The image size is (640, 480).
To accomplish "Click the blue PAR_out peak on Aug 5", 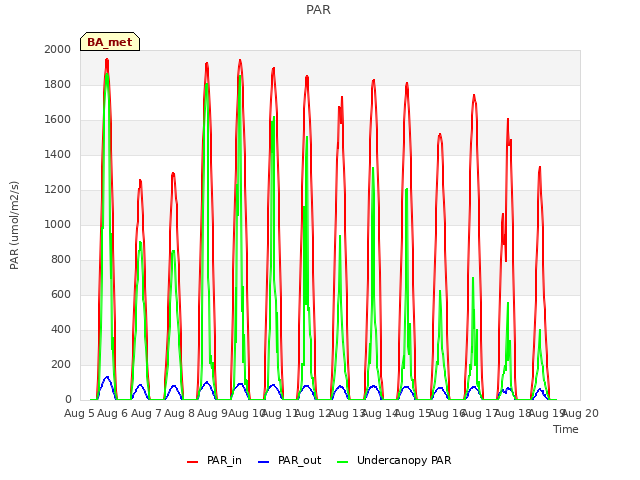I will click(x=107, y=377).
